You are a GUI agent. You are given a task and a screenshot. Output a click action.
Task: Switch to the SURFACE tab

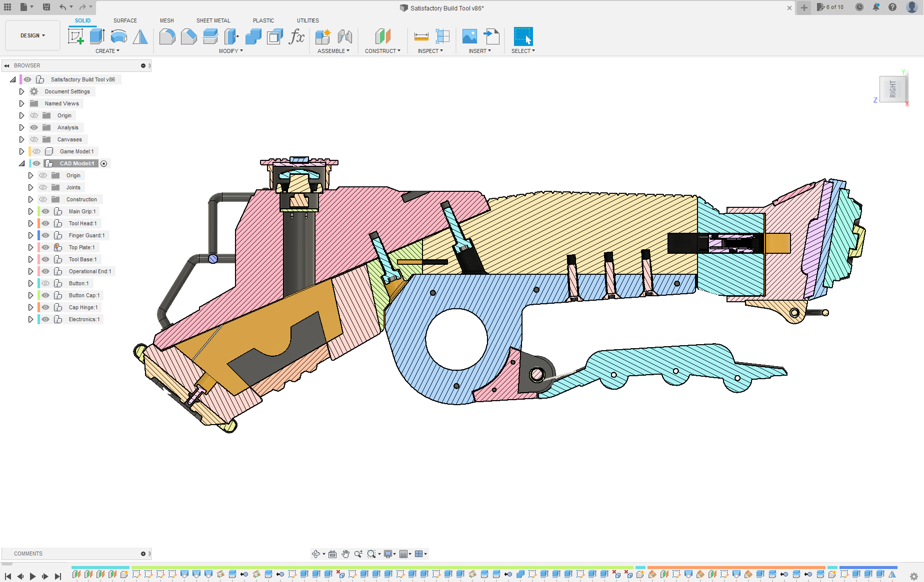(125, 20)
